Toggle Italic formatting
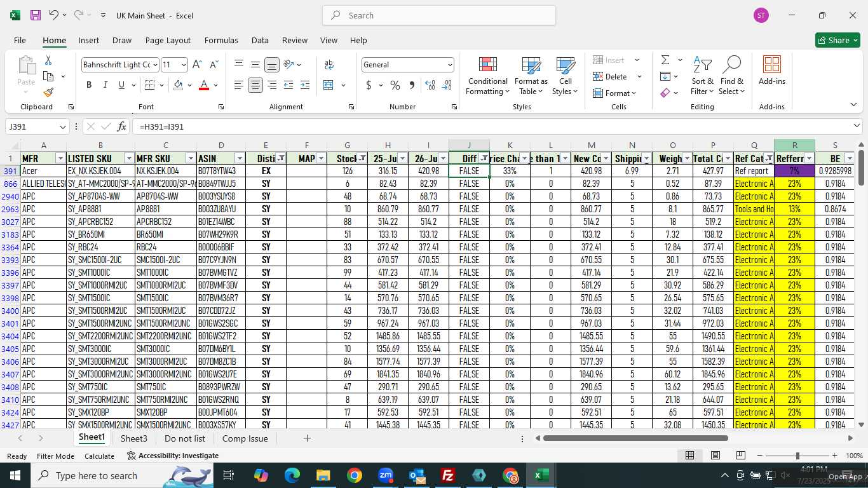868x488 pixels. 105,85
